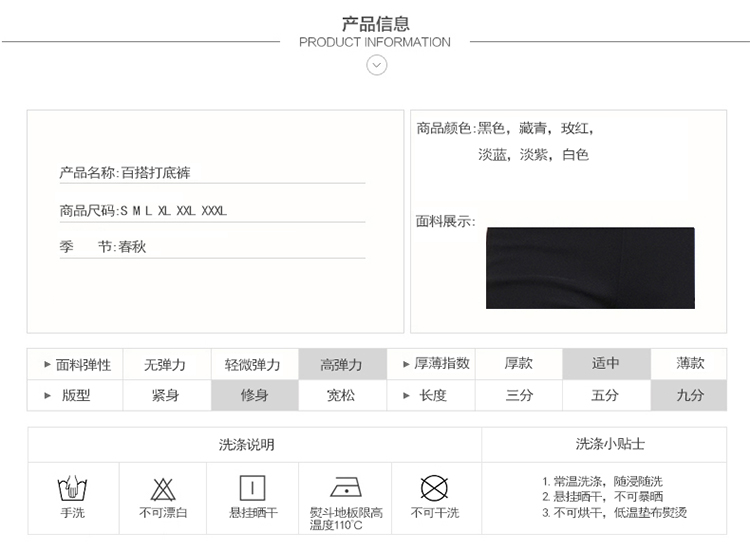Click the iron temperature limit icon
750x560 pixels.
click(346, 489)
